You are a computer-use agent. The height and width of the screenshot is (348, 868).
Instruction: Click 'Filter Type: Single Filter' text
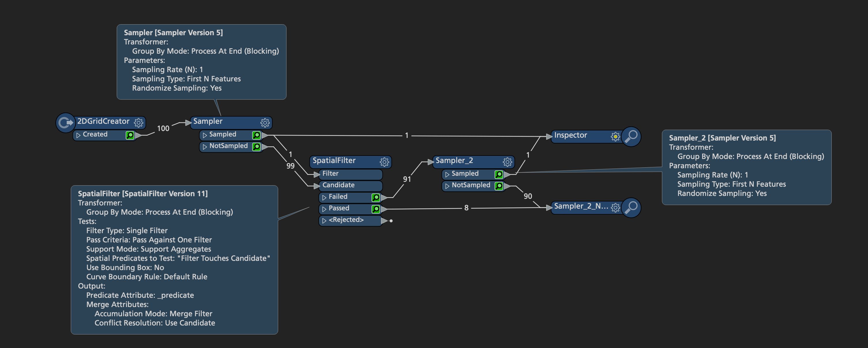point(127,231)
